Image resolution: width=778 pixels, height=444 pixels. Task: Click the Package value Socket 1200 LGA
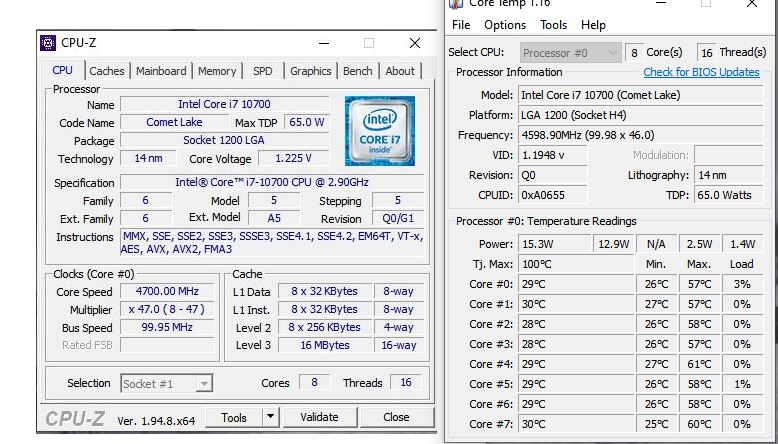tap(224, 140)
